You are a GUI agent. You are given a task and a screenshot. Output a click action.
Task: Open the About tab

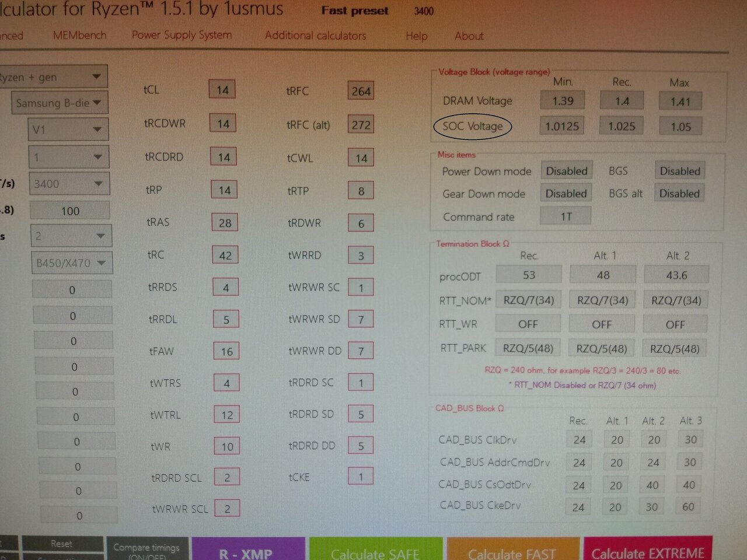click(469, 36)
